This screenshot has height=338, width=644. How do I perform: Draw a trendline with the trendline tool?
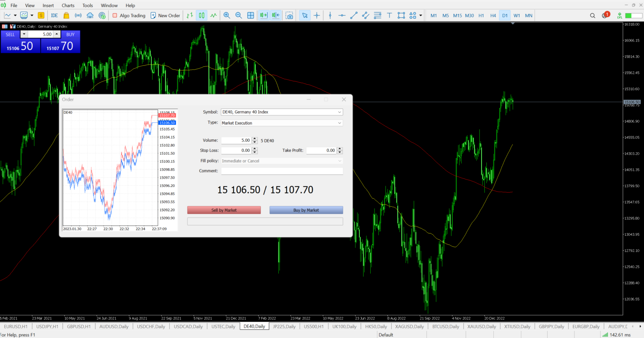click(x=353, y=16)
